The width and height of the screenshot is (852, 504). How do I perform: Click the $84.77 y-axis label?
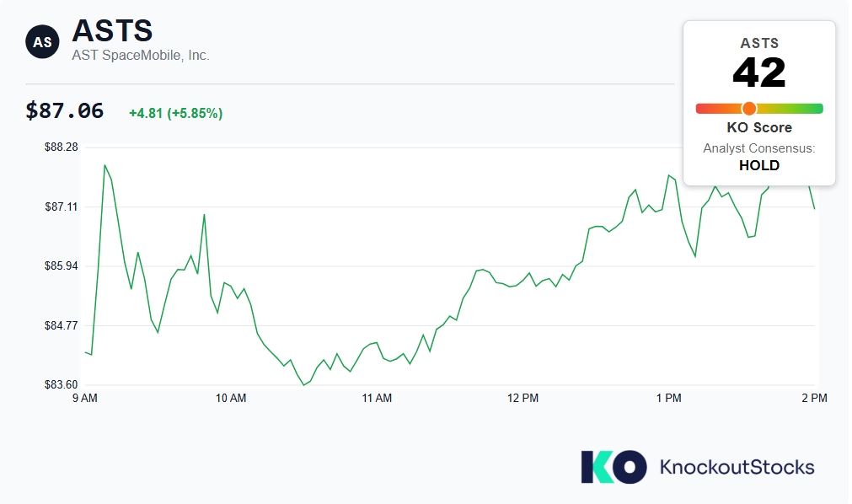(x=62, y=325)
